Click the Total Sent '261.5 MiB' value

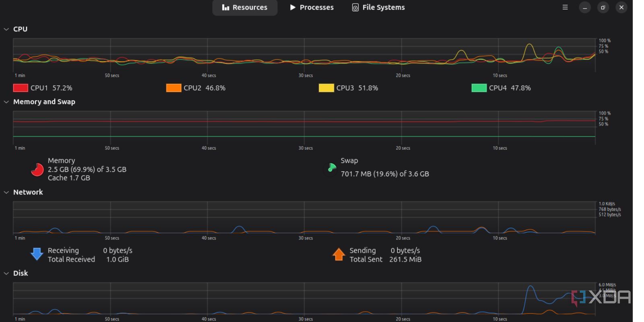(x=405, y=260)
